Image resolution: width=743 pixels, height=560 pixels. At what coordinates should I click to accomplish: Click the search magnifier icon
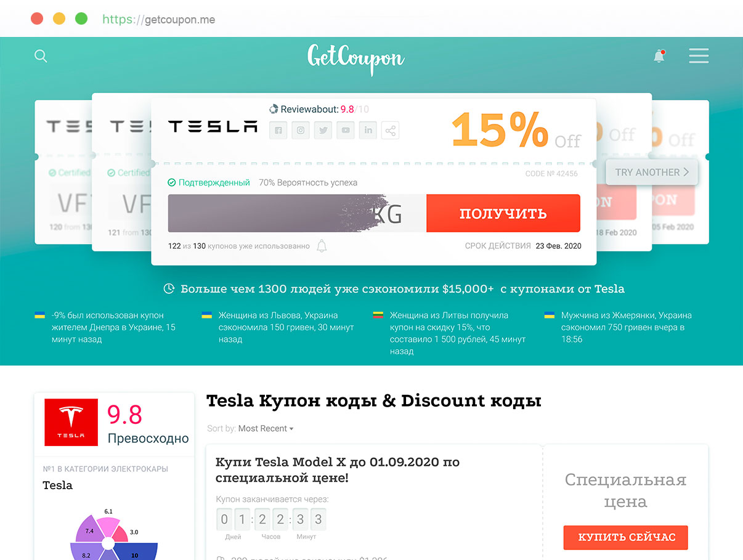click(41, 56)
